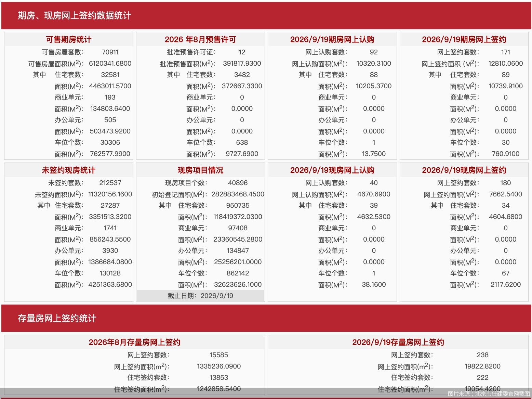Click the value 11320156.1600 未签约面积
The image size is (532, 399).
click(x=110, y=194)
